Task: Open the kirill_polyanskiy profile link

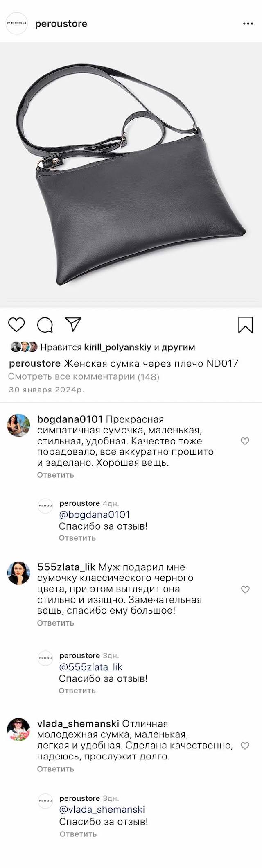Action: (x=117, y=347)
